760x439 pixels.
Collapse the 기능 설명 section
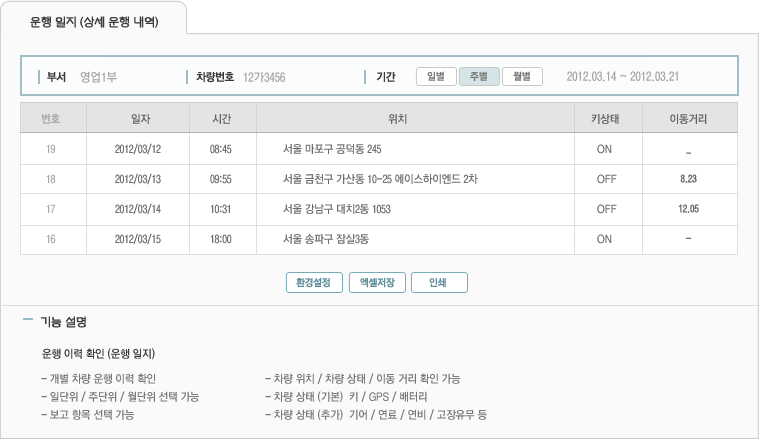28,319
